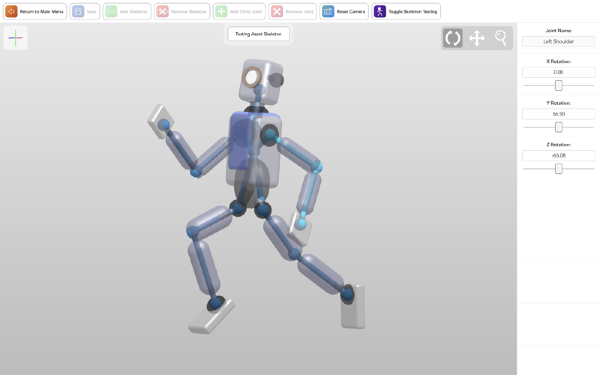Click the Testing Asset Skeleton label
Viewport: 600px width, 375px height.
[258, 34]
